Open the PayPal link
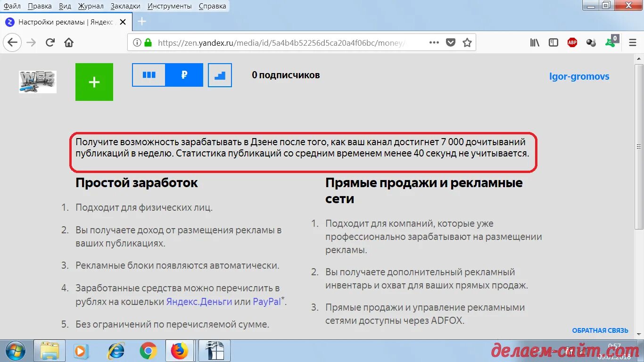Viewport: 644px width, 362px height. (x=267, y=302)
